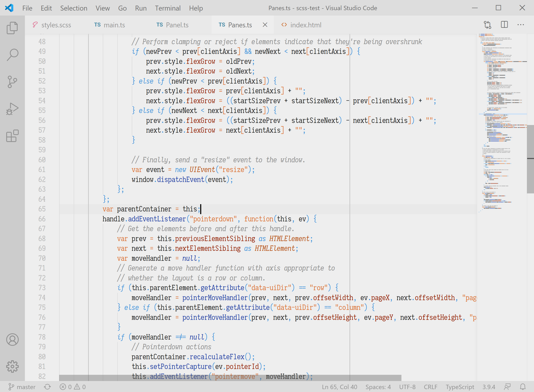Click the horizontal scrollbar at editor bottom
534x392 pixels.
coord(230,378)
